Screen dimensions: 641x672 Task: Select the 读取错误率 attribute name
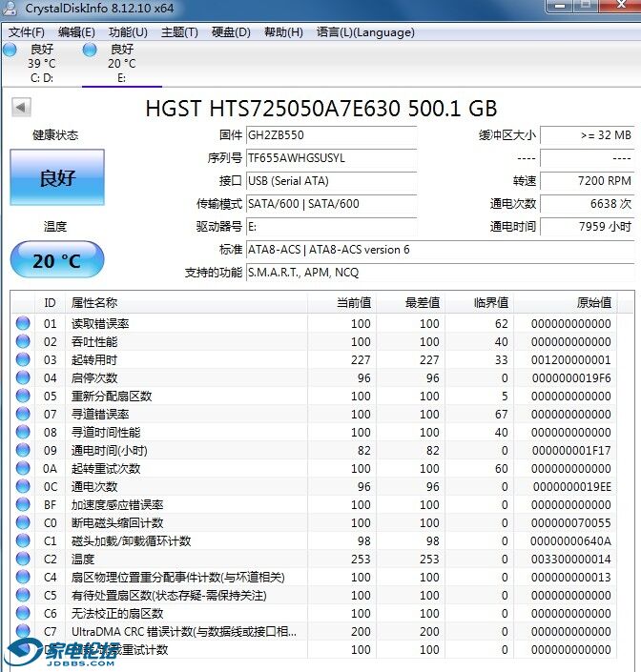click(100, 323)
